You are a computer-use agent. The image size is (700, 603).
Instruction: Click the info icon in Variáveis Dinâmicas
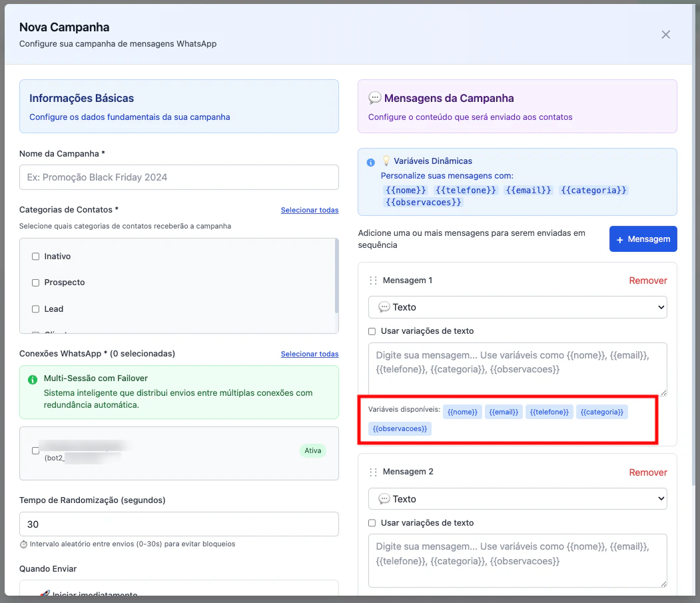pos(370,162)
